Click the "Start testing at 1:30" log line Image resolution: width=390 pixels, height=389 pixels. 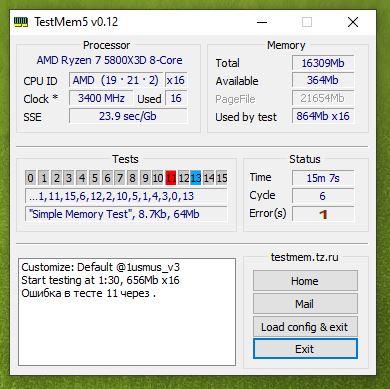100,280
